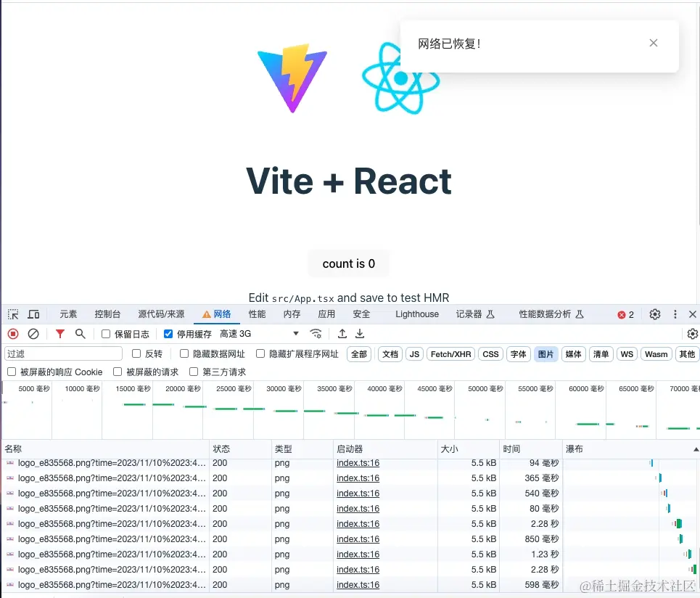Open throttling dropdown 高速 3G
The width and height of the screenshot is (700, 598).
[x=259, y=334]
